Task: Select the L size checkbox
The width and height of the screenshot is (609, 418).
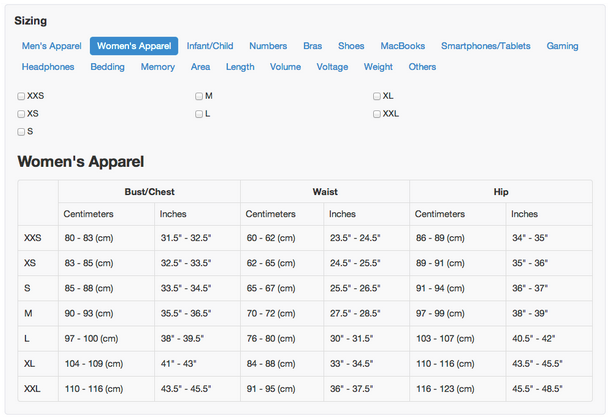Action: 199,114
